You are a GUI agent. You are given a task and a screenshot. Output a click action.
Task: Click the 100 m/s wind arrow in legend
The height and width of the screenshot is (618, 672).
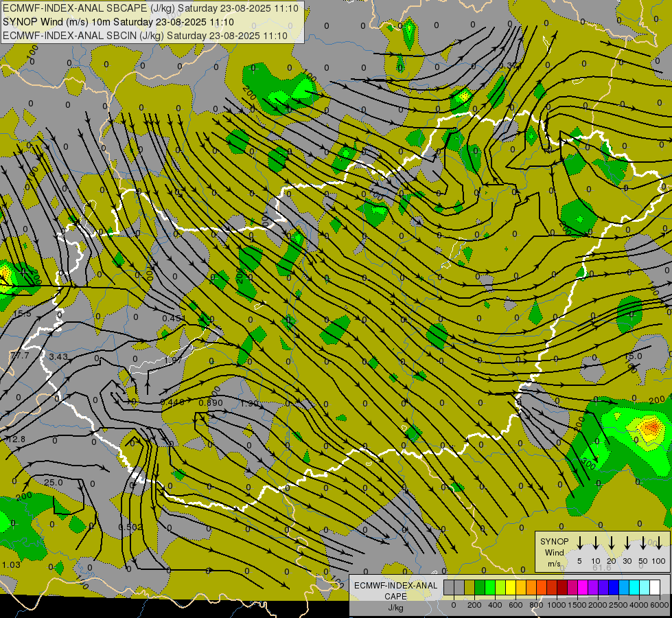tap(659, 543)
